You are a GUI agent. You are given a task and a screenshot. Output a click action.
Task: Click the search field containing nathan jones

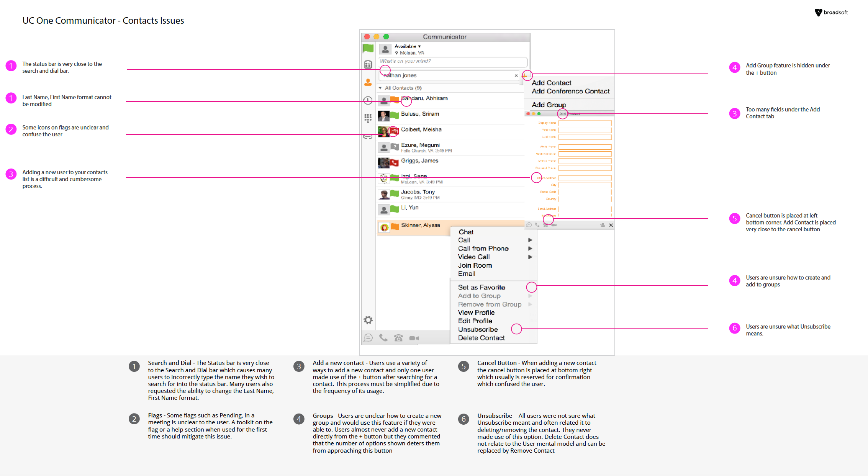(450, 75)
